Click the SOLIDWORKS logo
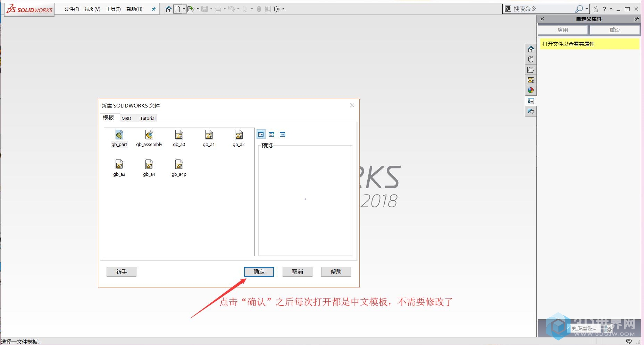Screen dimensions: 644x345 [x=30, y=9]
